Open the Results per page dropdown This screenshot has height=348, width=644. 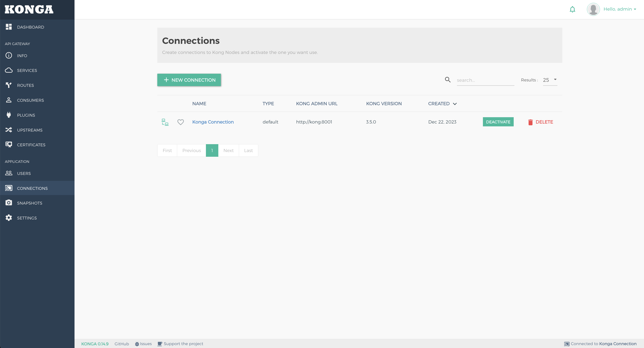point(550,80)
